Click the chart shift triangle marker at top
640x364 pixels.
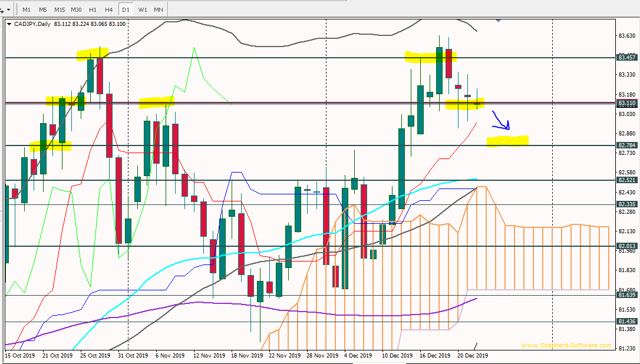point(499,21)
